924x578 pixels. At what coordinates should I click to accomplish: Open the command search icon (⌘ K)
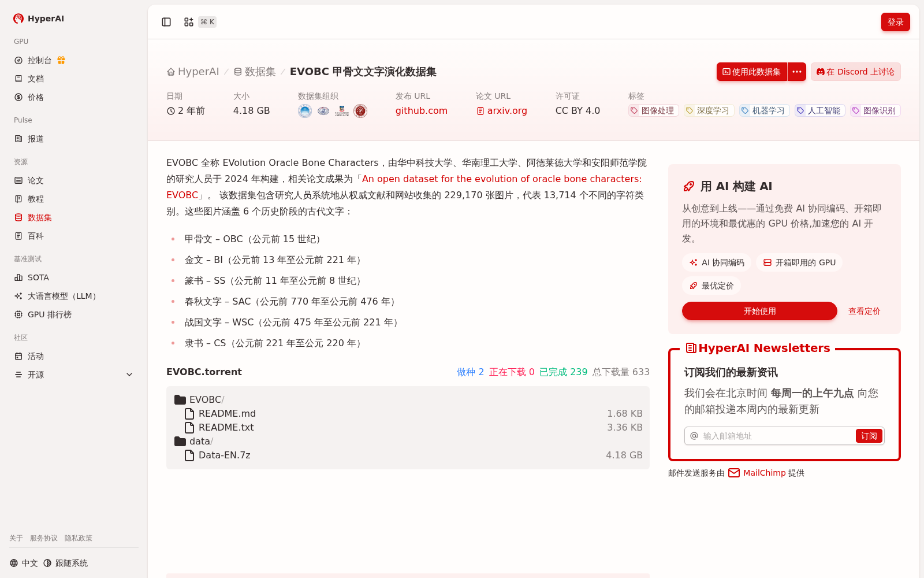[x=189, y=22]
